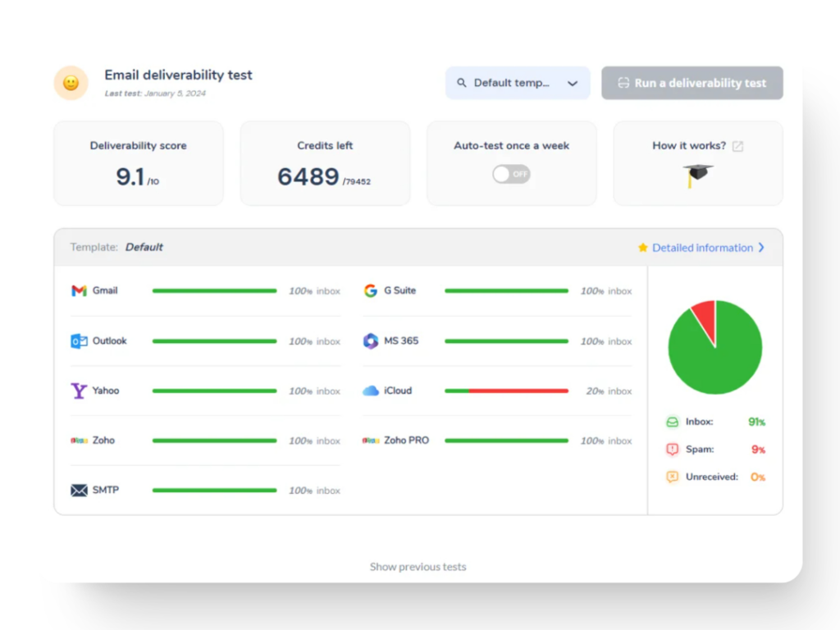The image size is (840, 630).
Task: Click the Yahoo logo icon
Action: click(x=79, y=390)
